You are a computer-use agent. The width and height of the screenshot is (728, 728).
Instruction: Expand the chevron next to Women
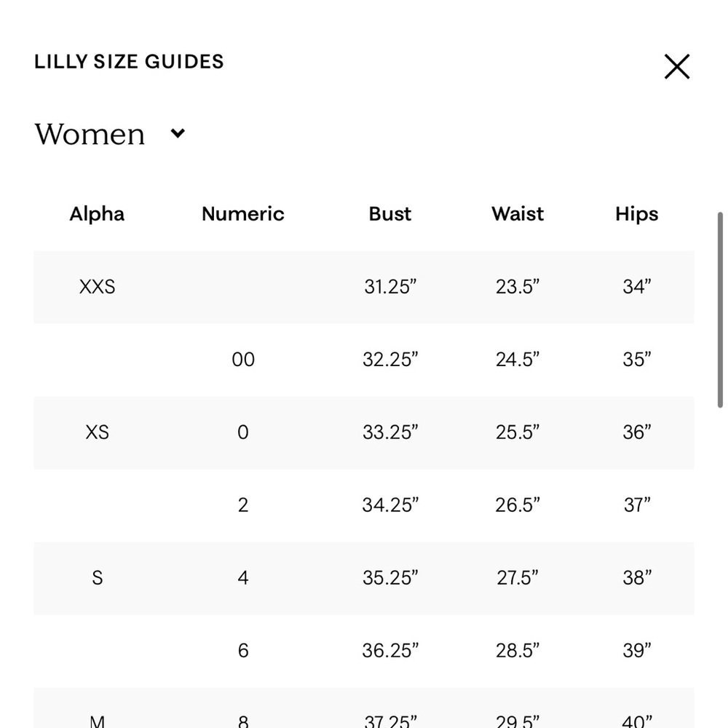tap(178, 134)
